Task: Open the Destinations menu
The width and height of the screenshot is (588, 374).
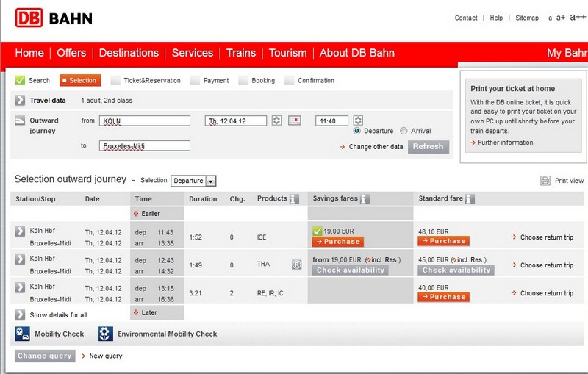Action: pyautogui.click(x=129, y=53)
